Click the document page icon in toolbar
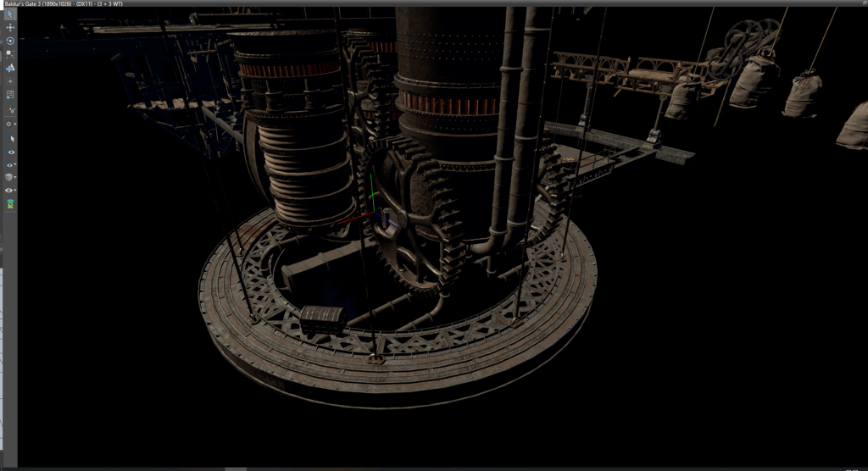 tap(10, 95)
